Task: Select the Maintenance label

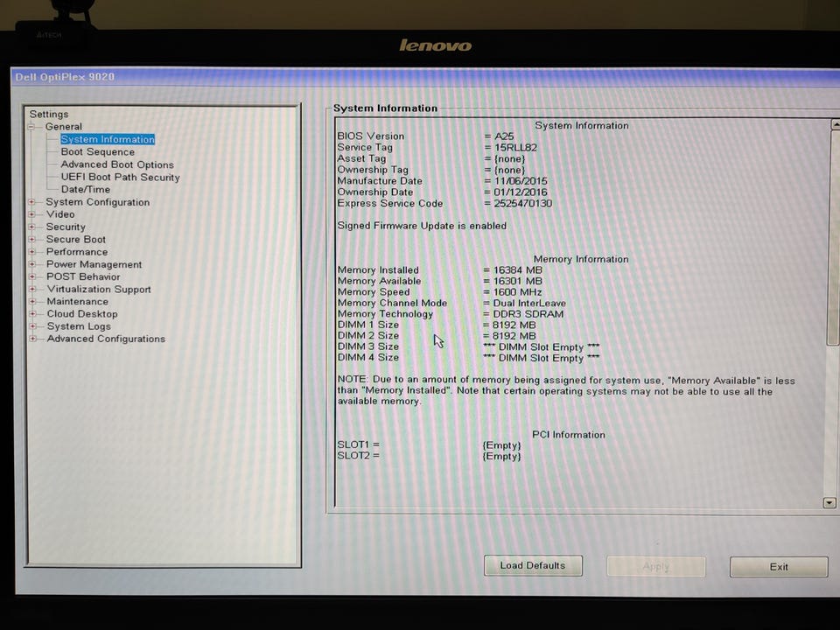Action: pyautogui.click(x=77, y=302)
